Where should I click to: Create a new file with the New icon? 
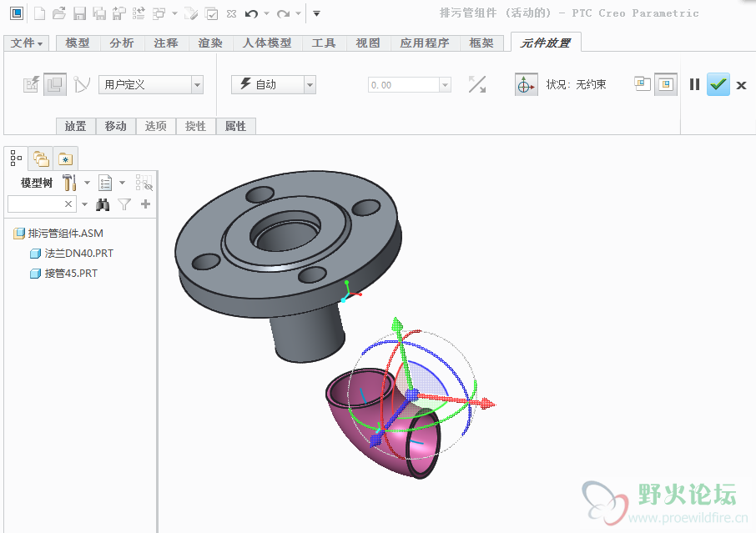[x=39, y=13]
